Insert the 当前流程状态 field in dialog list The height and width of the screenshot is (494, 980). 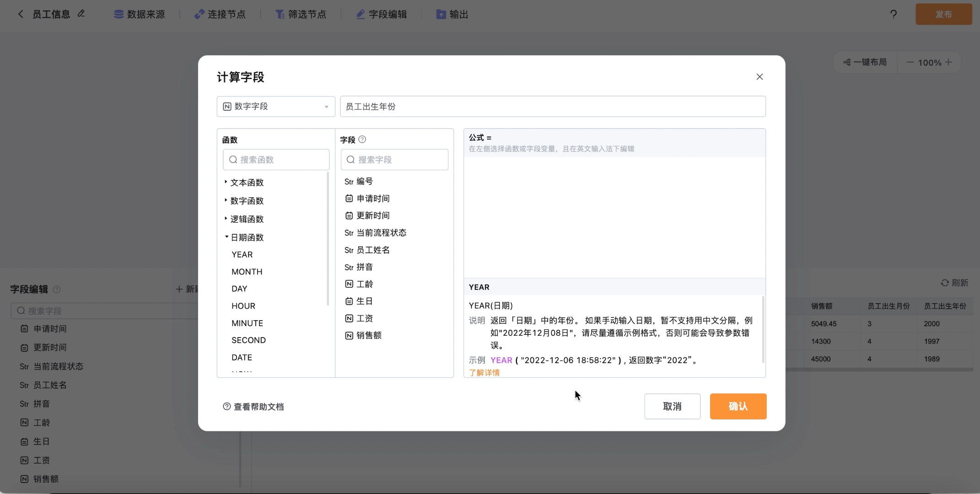[375, 233]
